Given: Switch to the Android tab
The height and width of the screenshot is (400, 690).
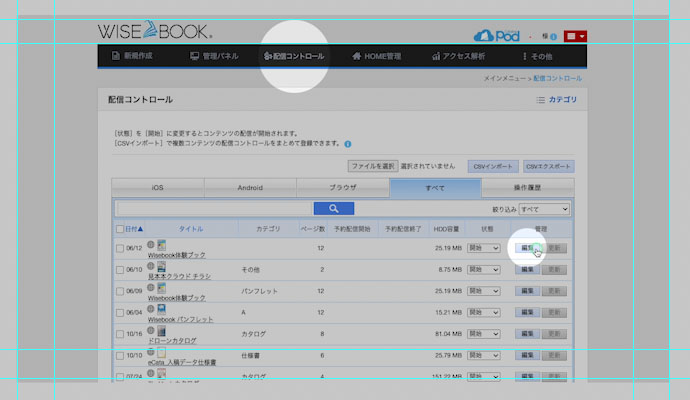Looking at the screenshot, I should pos(250,187).
